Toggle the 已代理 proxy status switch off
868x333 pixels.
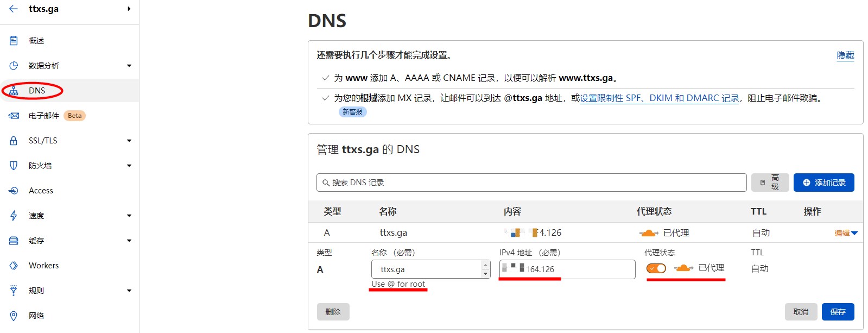[656, 268]
